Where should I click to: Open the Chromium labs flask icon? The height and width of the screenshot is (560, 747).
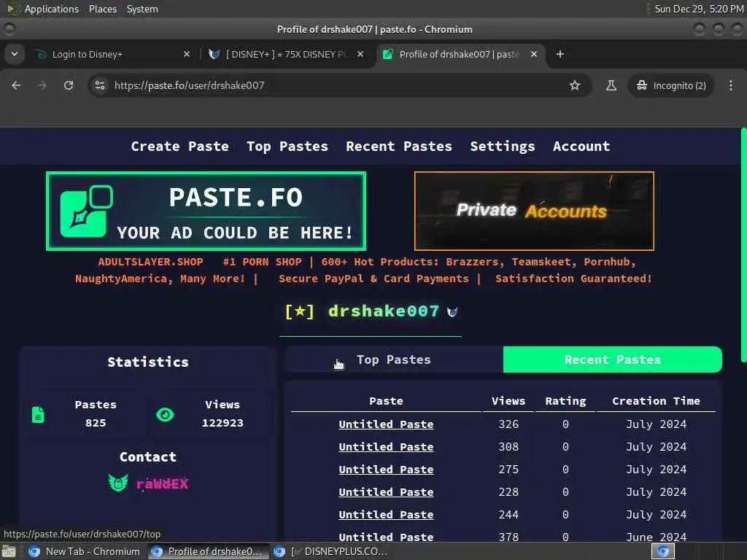click(611, 85)
